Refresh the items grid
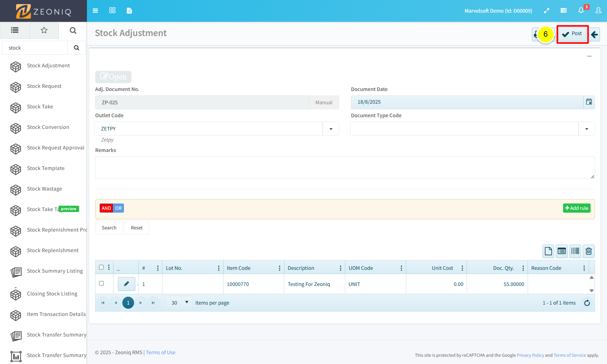The image size is (607, 364). click(x=587, y=303)
